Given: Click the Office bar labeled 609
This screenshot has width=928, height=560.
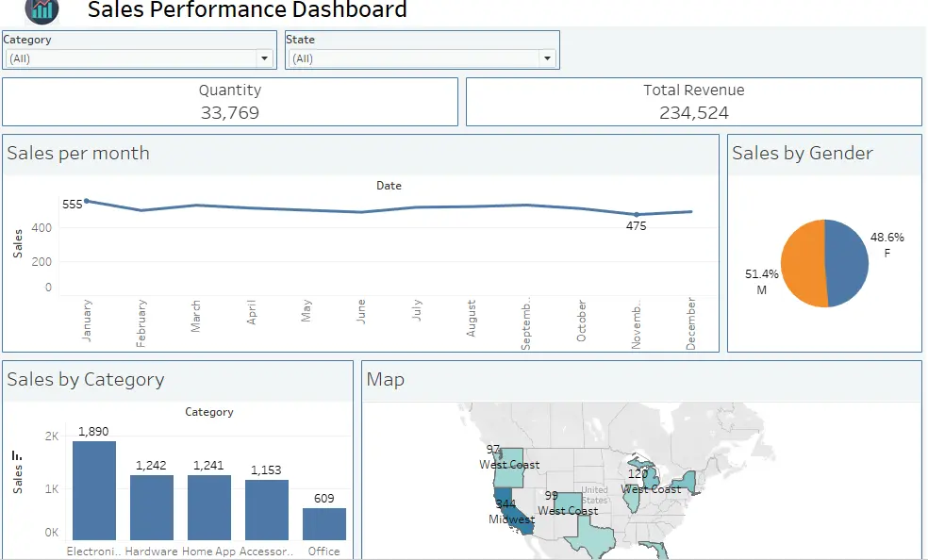Looking at the screenshot, I should pos(324,524).
